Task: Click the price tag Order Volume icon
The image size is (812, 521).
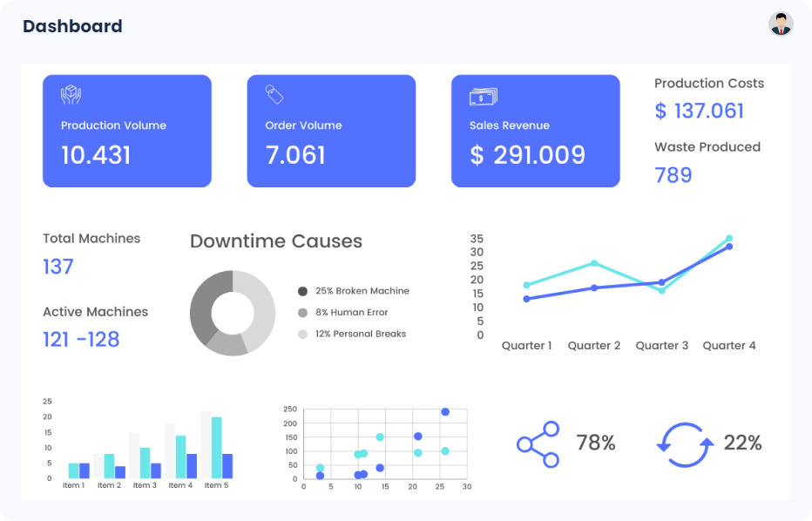Action: (x=274, y=95)
